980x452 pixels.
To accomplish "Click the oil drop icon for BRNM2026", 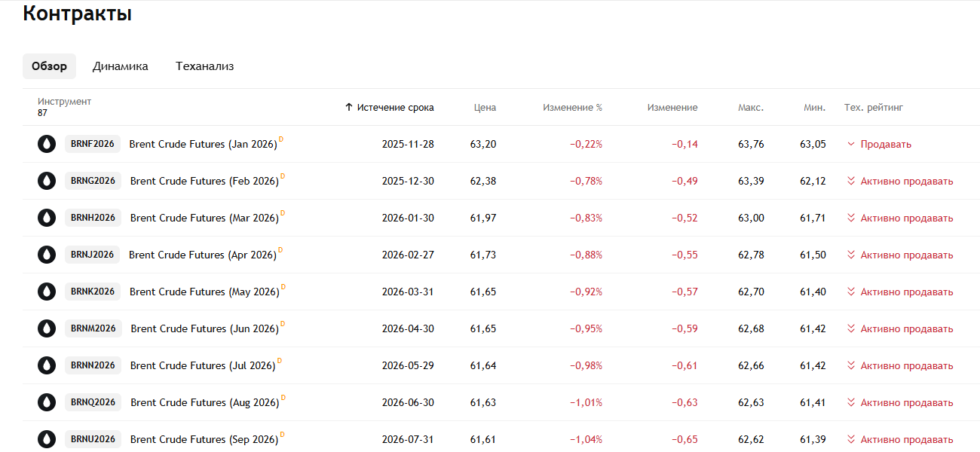I will 47,328.
